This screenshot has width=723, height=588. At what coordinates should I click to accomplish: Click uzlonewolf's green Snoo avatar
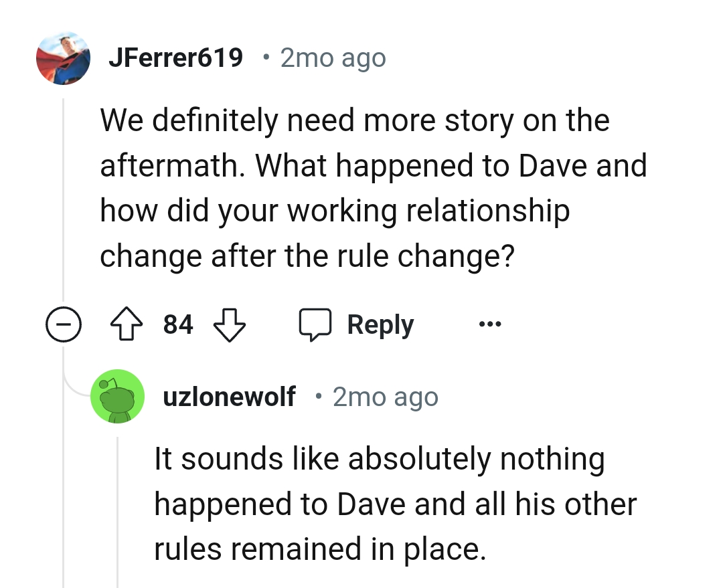pos(118,396)
